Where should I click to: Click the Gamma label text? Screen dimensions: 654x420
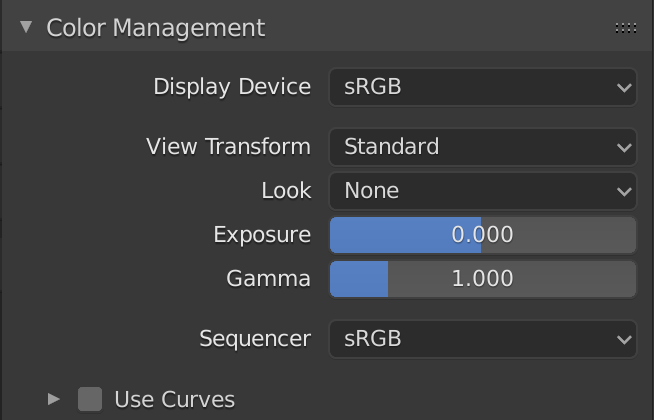click(x=268, y=279)
